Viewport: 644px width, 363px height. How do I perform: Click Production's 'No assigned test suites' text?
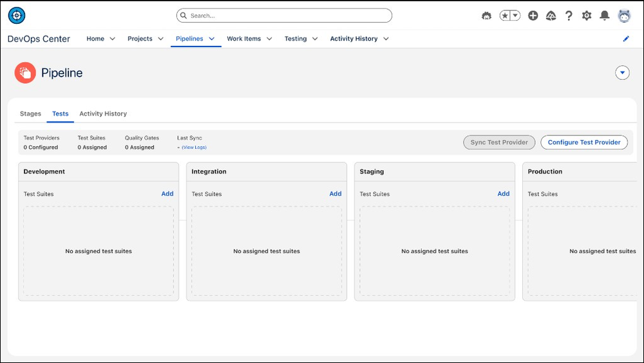point(603,251)
